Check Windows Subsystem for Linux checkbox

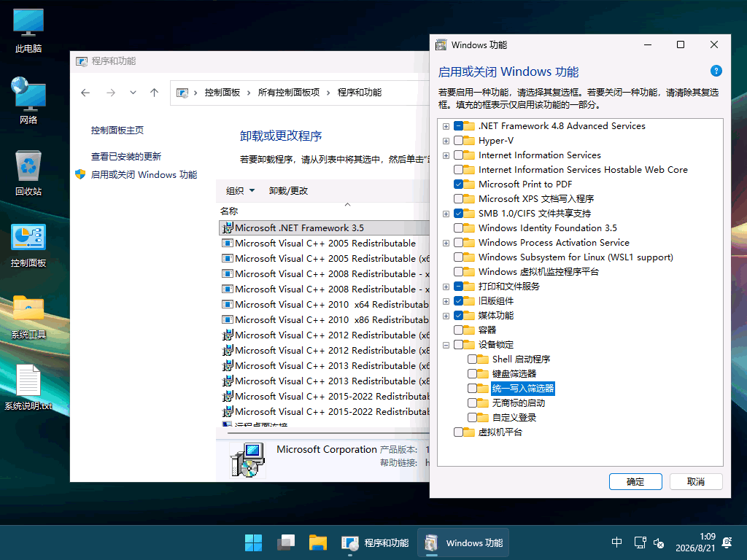458,257
